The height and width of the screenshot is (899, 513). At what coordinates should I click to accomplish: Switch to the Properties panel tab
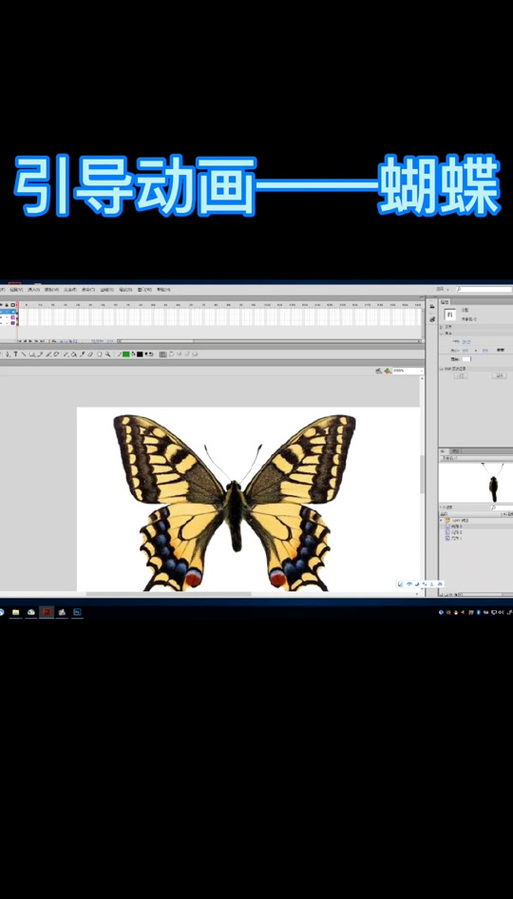(x=445, y=302)
